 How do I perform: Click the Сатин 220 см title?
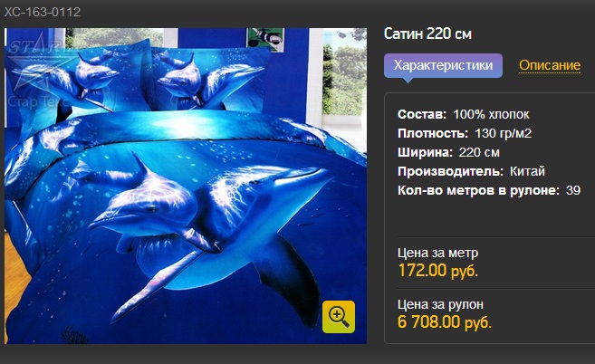tap(427, 34)
